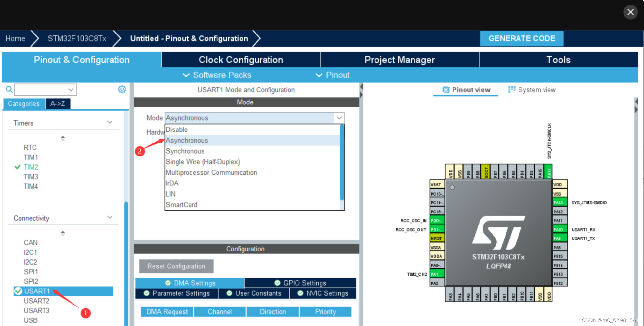Choose Multiprocessor Communication mode
Screen dimensions: 644x326
pyautogui.click(x=252, y=172)
